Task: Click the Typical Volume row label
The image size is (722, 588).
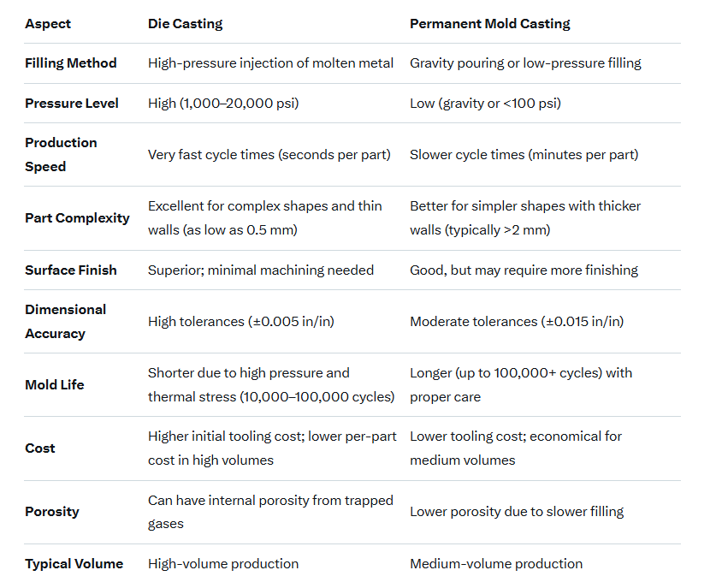Action: pyautogui.click(x=74, y=564)
